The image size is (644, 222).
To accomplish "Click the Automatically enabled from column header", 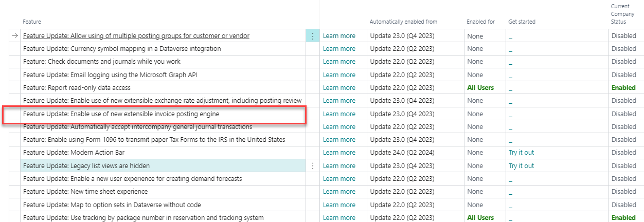I will (x=403, y=22).
